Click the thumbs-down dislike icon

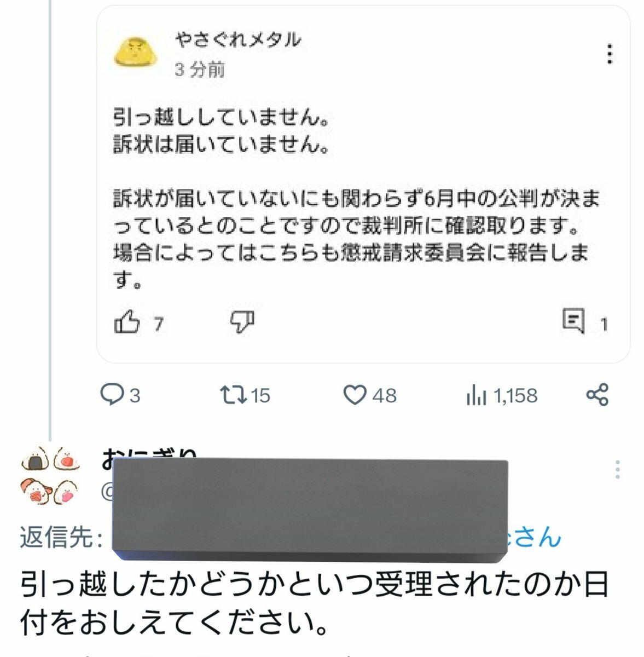(x=242, y=322)
